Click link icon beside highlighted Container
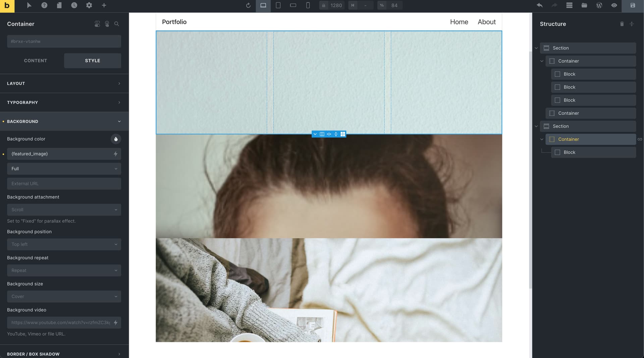This screenshot has width=644, height=358. 640,139
